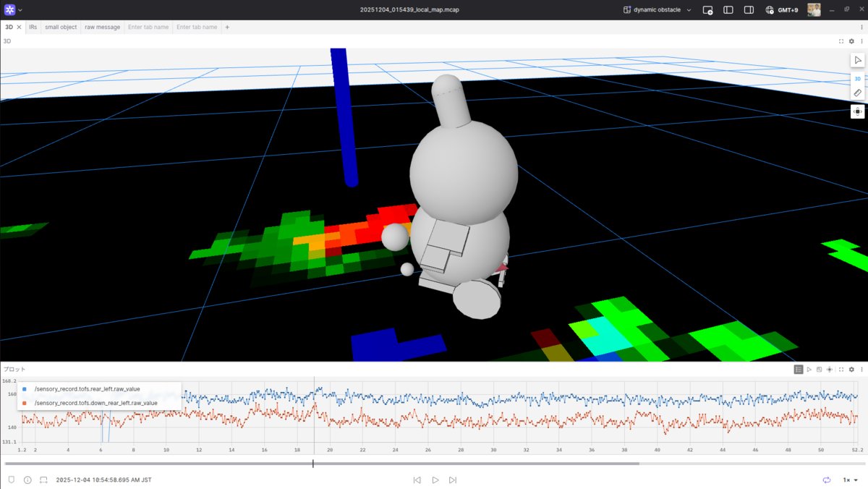The image size is (868, 489).
Task: Open the plot panel more-options menu
Action: click(861, 369)
